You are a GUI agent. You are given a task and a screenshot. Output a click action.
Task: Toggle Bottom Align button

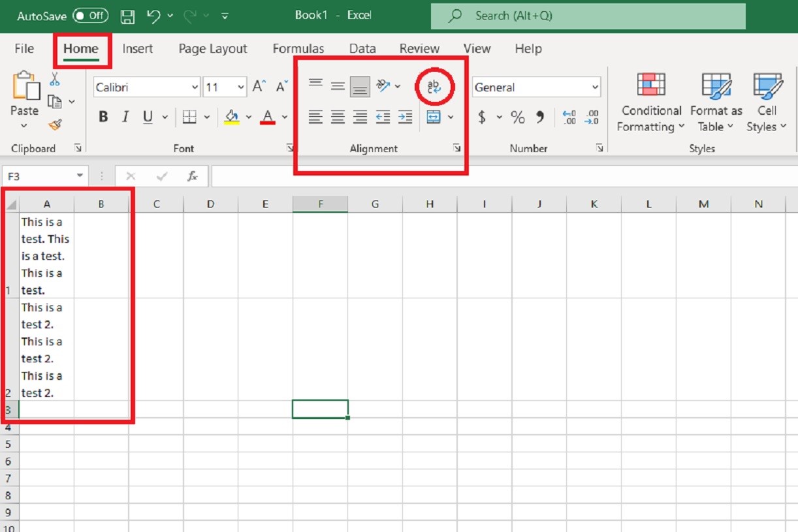(360, 86)
